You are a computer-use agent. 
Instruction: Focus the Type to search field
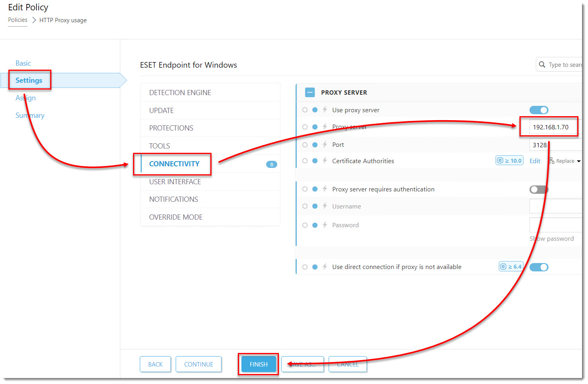(559, 64)
